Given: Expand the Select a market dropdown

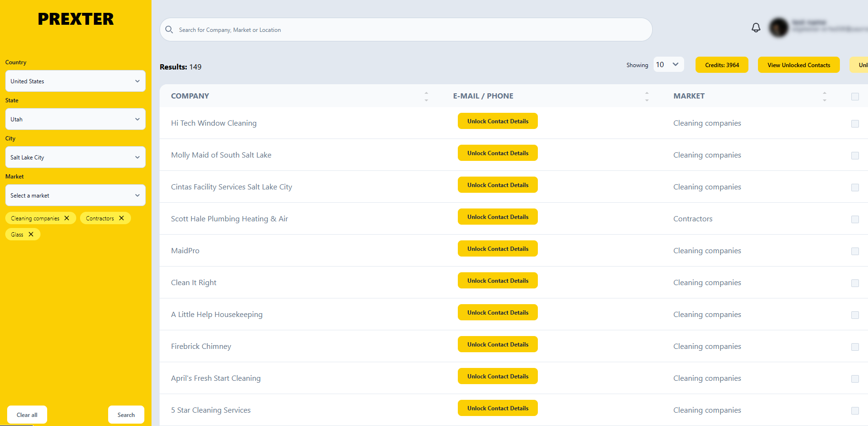Looking at the screenshot, I should click(75, 195).
